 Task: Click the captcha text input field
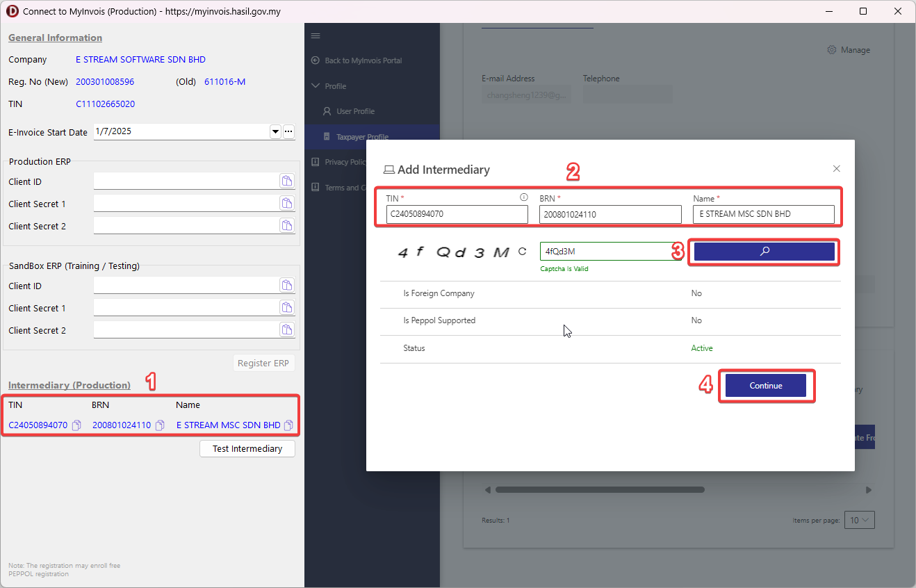605,252
